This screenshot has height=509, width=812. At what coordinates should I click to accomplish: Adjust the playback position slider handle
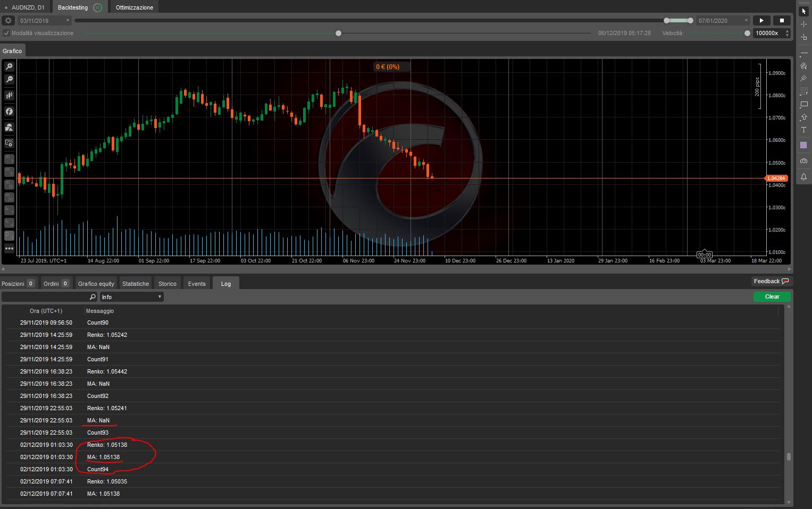(338, 33)
